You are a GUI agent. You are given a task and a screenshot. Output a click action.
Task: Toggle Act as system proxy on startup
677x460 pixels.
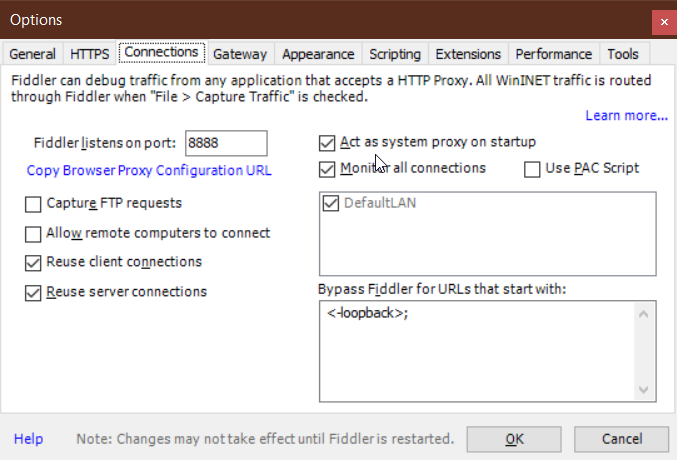pyautogui.click(x=327, y=142)
